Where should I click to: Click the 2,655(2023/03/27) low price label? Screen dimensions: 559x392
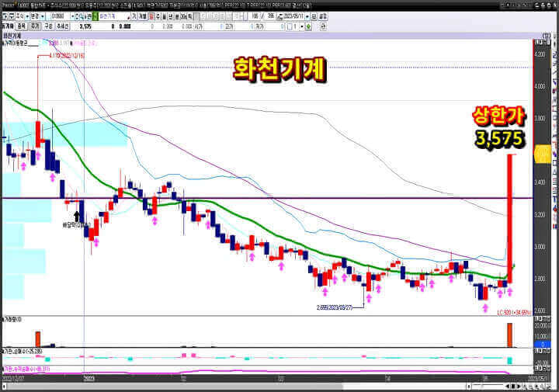pyautogui.click(x=335, y=307)
